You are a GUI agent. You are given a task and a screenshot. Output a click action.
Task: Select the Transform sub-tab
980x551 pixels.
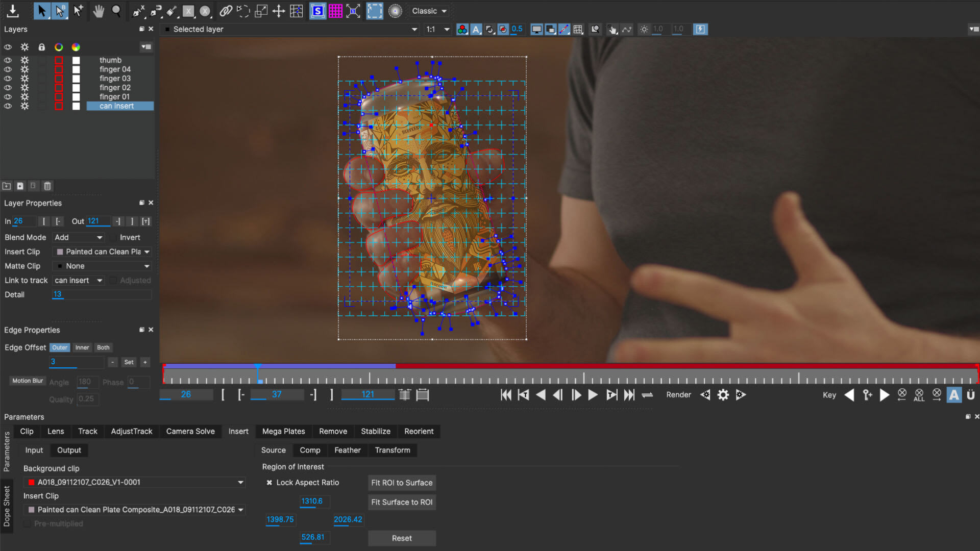coord(391,450)
